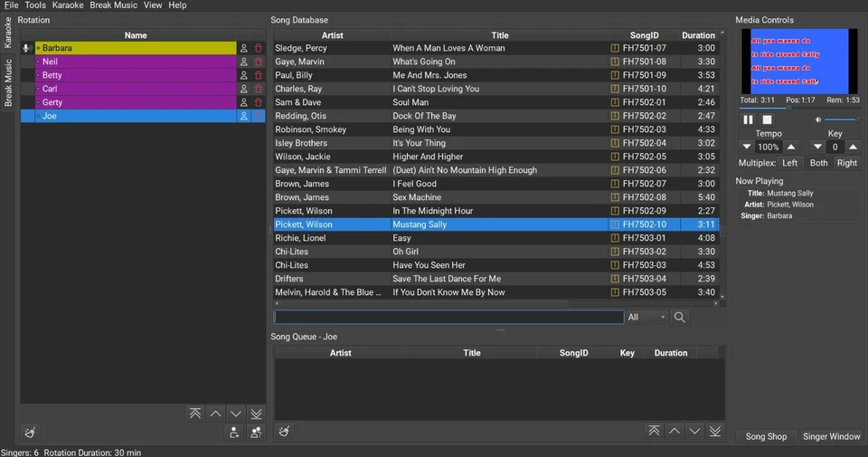Click the volume slider in Media Controls
This screenshot has height=457, width=868.
pyautogui.click(x=841, y=119)
